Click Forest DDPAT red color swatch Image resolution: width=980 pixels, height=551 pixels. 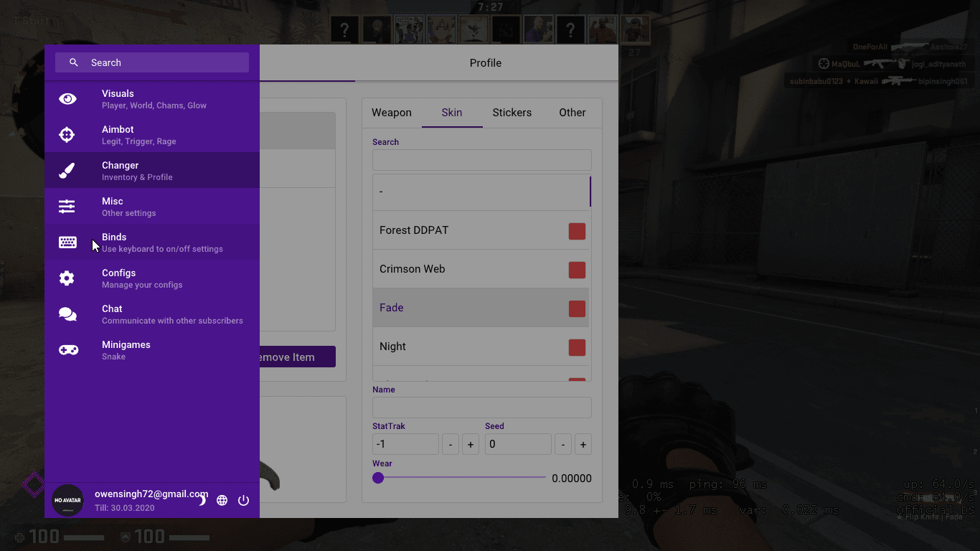click(x=577, y=231)
